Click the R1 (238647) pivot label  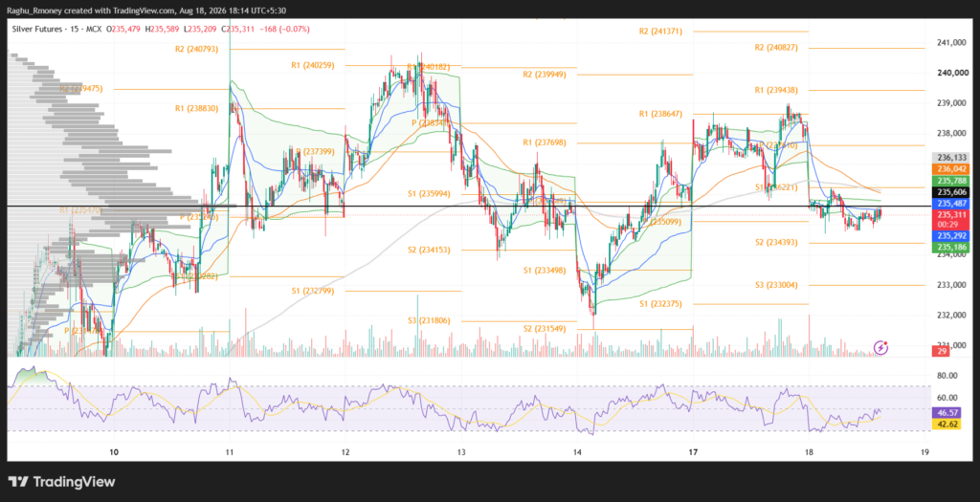(660, 114)
